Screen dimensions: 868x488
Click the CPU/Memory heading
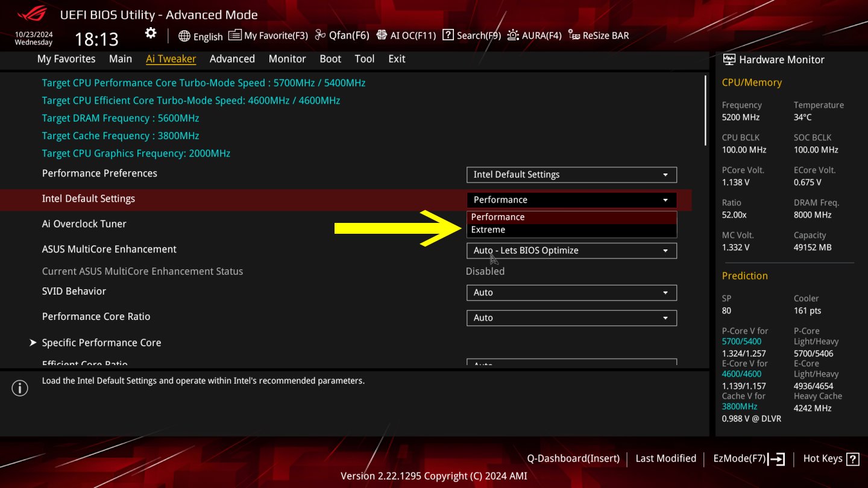pyautogui.click(x=752, y=83)
